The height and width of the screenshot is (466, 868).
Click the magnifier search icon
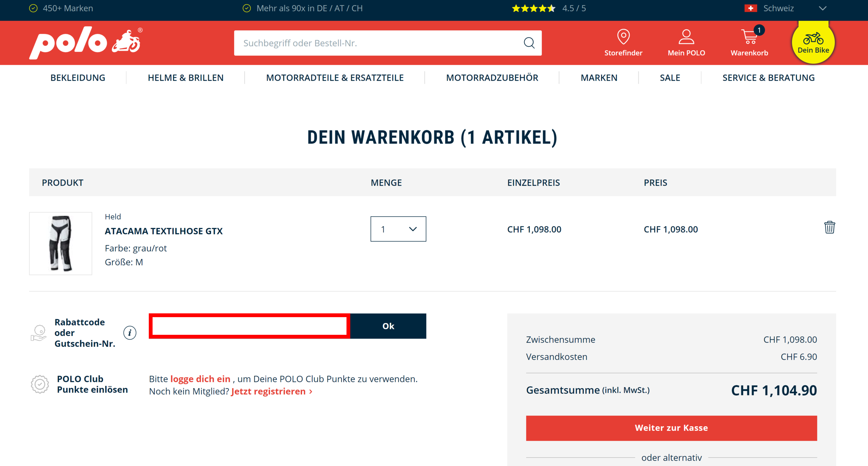529,43
